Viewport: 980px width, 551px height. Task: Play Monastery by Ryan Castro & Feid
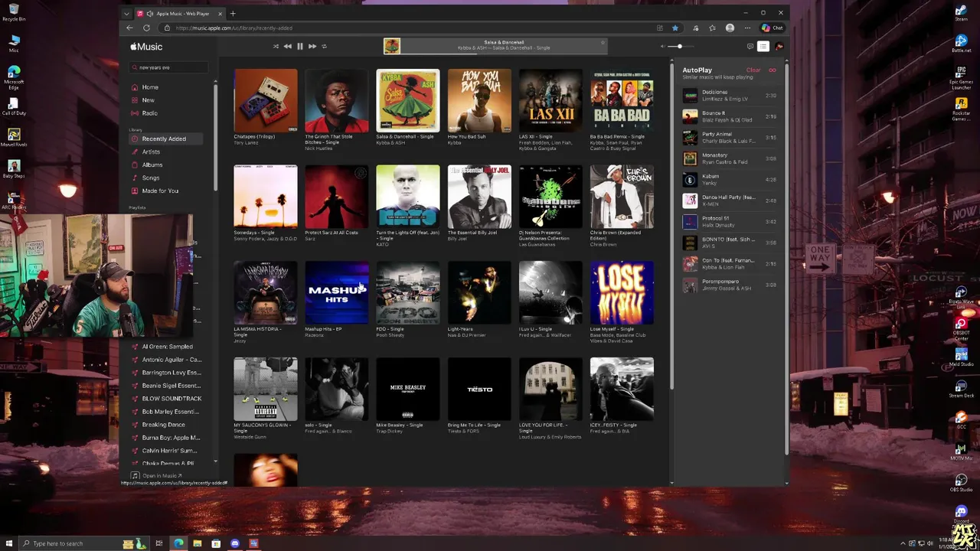[x=730, y=158]
